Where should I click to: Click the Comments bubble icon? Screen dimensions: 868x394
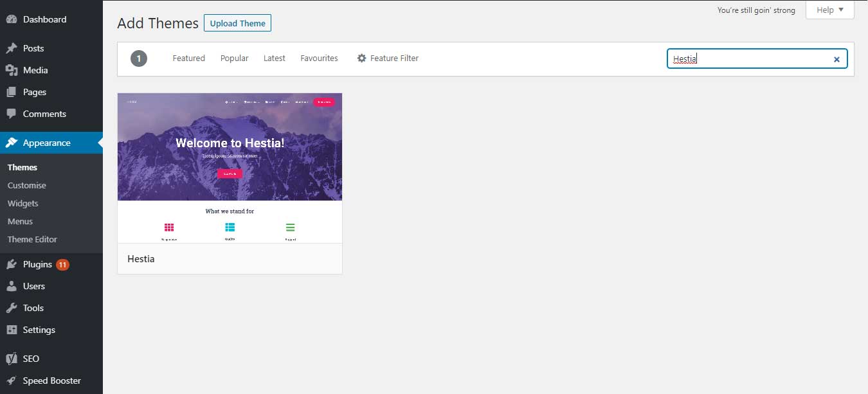12,114
